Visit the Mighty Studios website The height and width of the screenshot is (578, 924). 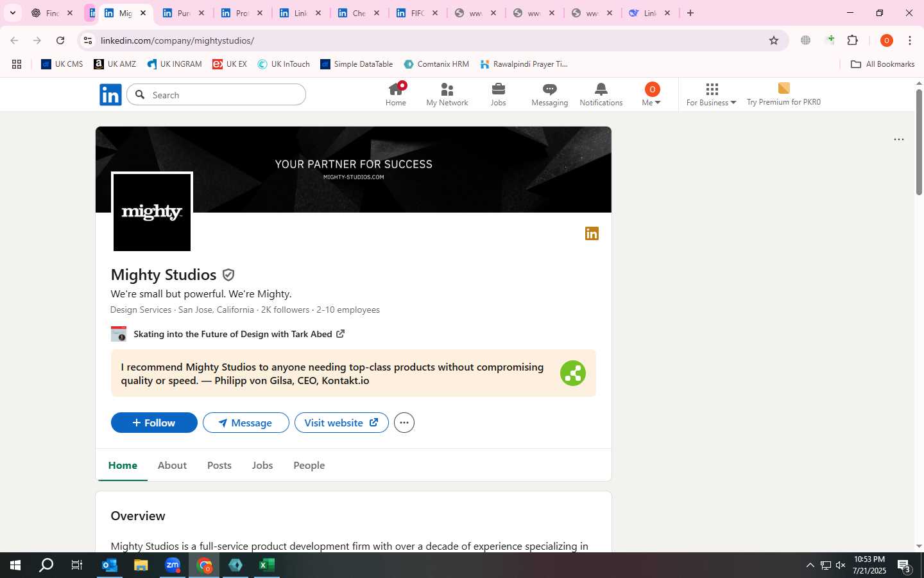pos(341,423)
